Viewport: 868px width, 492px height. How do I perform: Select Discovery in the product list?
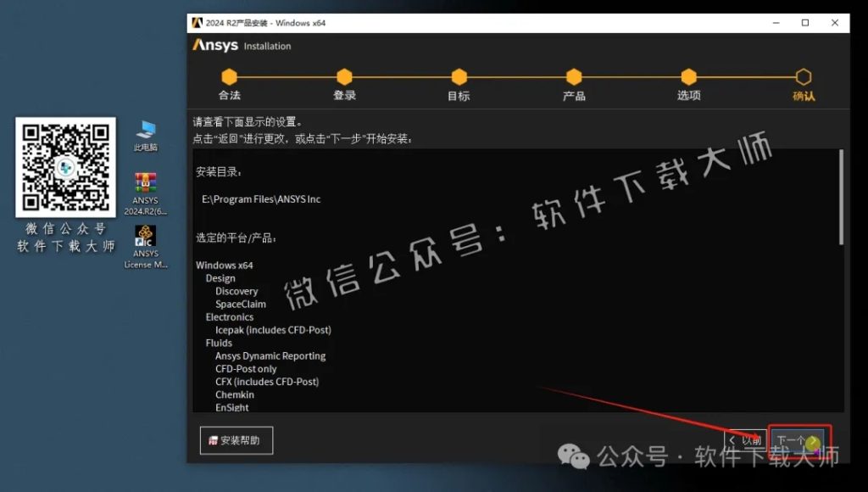(236, 291)
